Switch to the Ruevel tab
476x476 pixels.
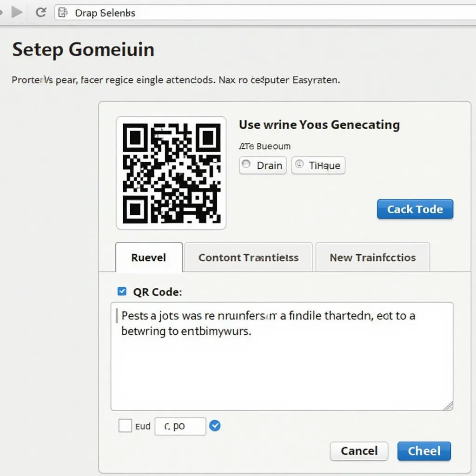pyautogui.click(x=149, y=258)
